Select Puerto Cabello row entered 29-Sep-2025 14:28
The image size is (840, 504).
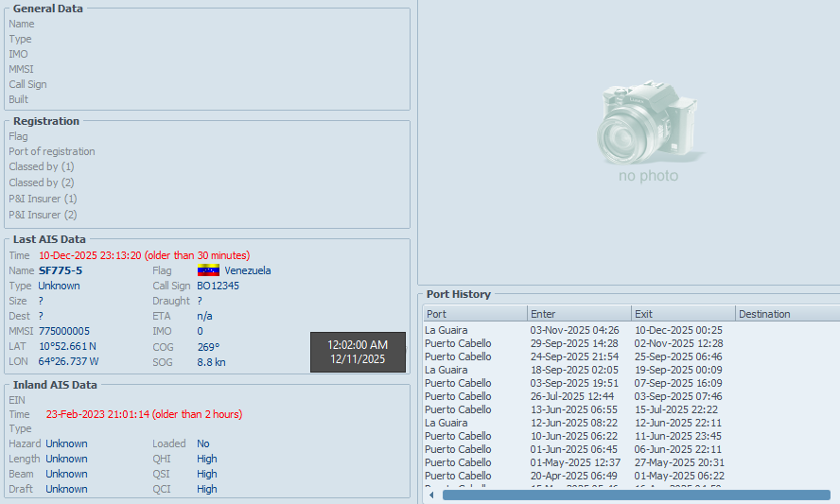tap(632, 343)
